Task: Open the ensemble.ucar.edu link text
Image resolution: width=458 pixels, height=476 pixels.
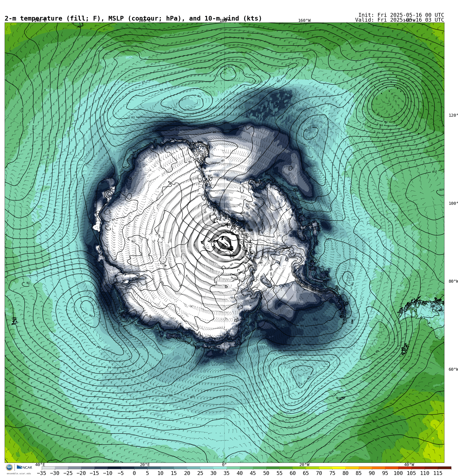Action: (x=19, y=473)
